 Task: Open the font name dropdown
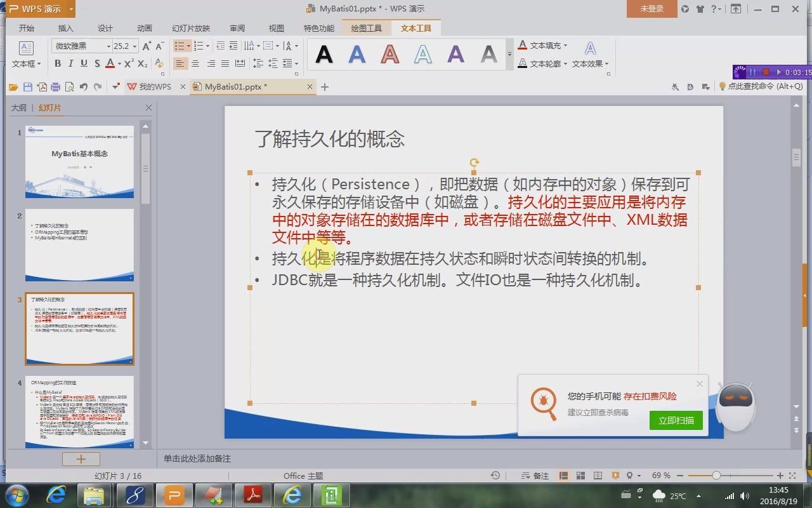[109, 46]
